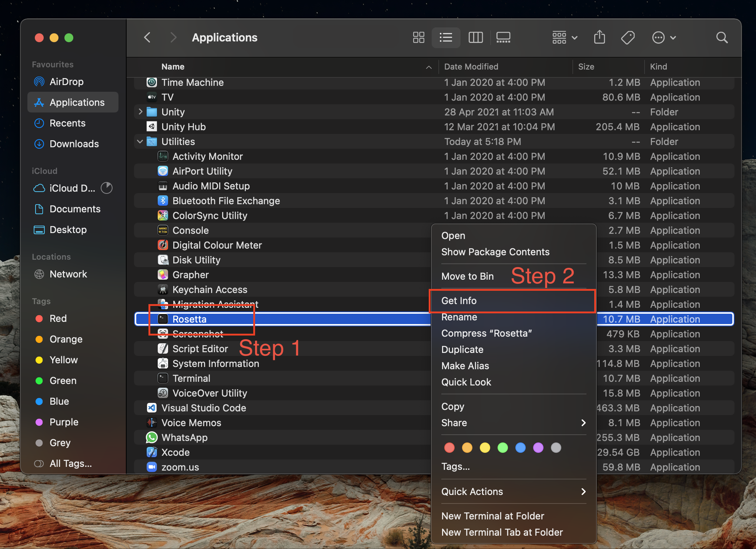756x549 pixels.
Task: Click the AirDrop sidebar item
Action: tap(67, 82)
